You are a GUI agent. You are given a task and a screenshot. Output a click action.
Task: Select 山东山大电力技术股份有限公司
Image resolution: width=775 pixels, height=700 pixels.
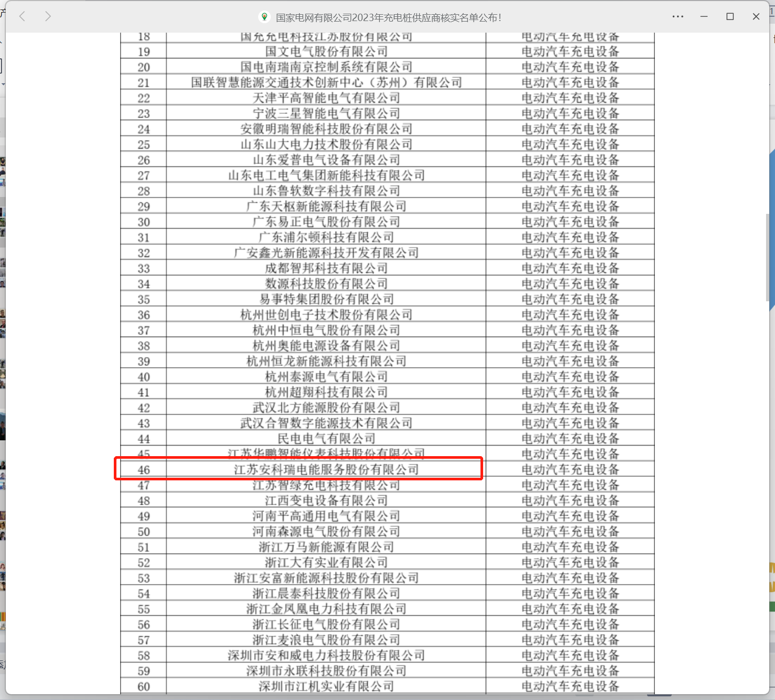[x=327, y=144]
